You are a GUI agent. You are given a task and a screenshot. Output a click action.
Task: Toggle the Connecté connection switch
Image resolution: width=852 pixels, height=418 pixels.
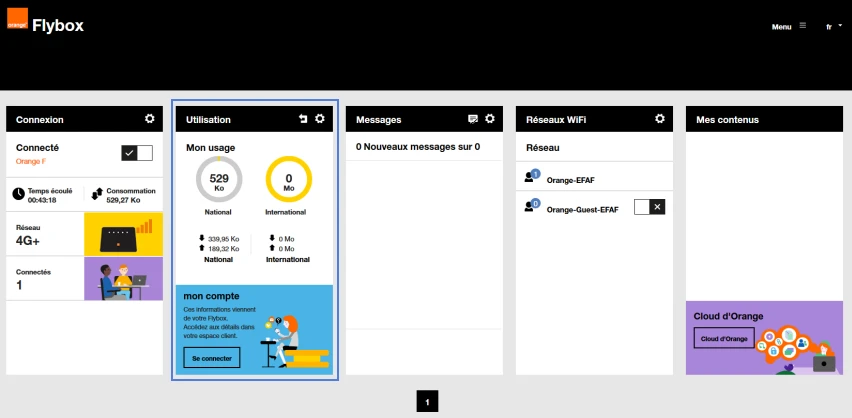(137, 153)
